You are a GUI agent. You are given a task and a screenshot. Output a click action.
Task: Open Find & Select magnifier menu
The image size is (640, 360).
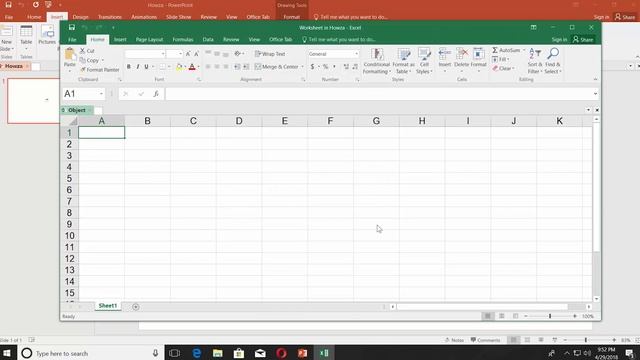point(553,61)
